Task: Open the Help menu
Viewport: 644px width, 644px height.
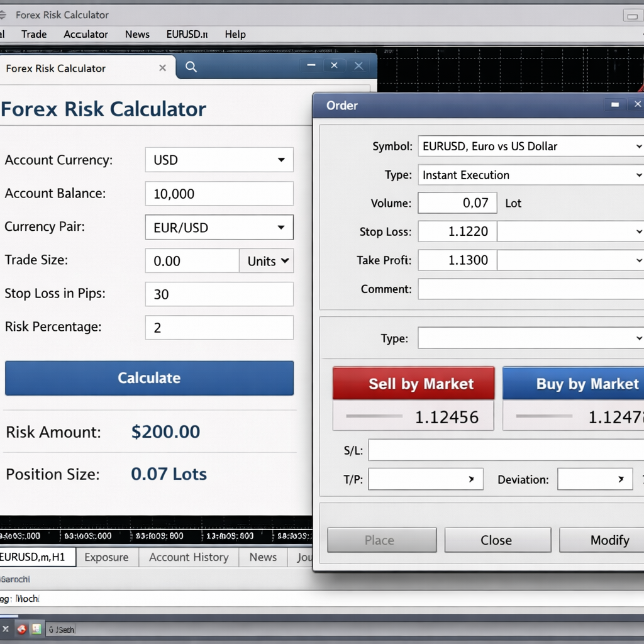Action: [235, 35]
